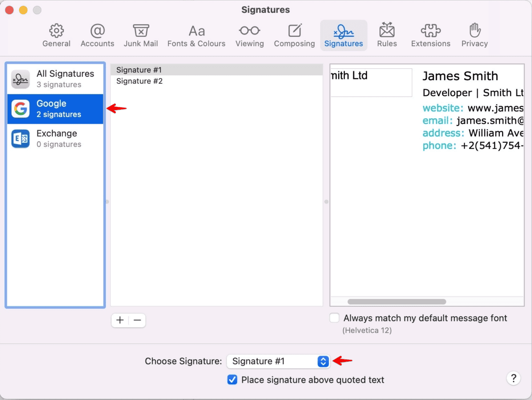The image size is (532, 400).
Task: Open Fonts & Colours preferences
Action: [196, 31]
